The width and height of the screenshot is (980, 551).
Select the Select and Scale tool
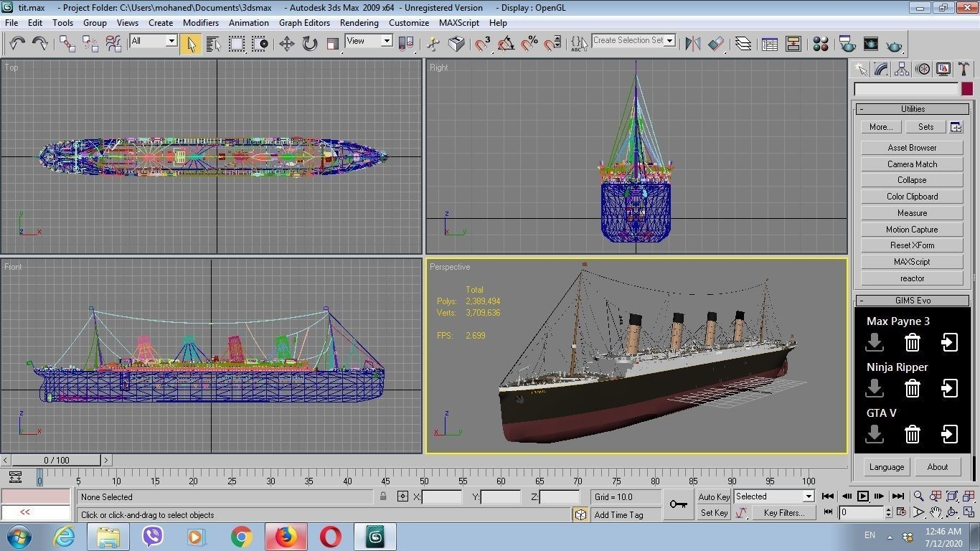tap(332, 44)
